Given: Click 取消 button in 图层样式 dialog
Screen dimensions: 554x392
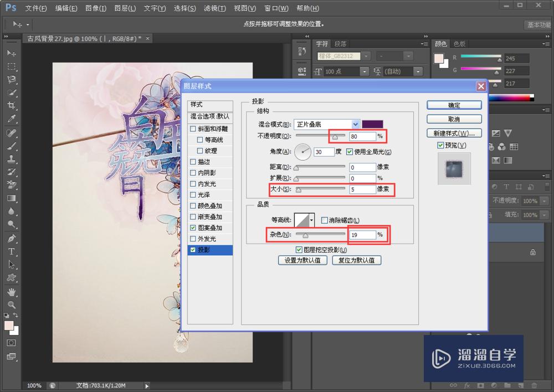Looking at the screenshot, I should [454, 119].
